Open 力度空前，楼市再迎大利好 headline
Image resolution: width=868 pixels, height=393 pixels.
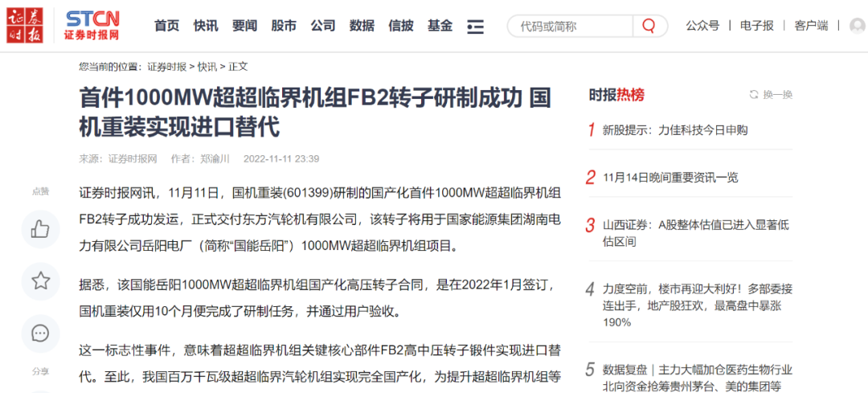point(698,305)
